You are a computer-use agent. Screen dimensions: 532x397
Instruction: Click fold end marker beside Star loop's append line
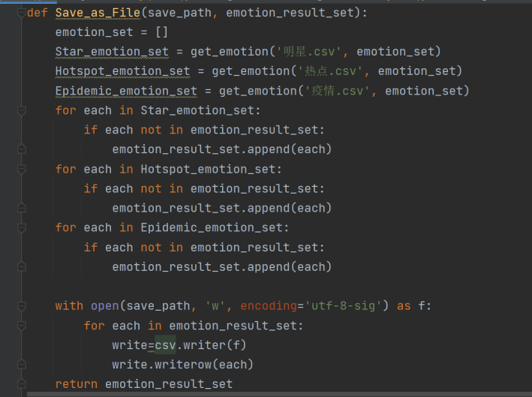[x=21, y=149]
